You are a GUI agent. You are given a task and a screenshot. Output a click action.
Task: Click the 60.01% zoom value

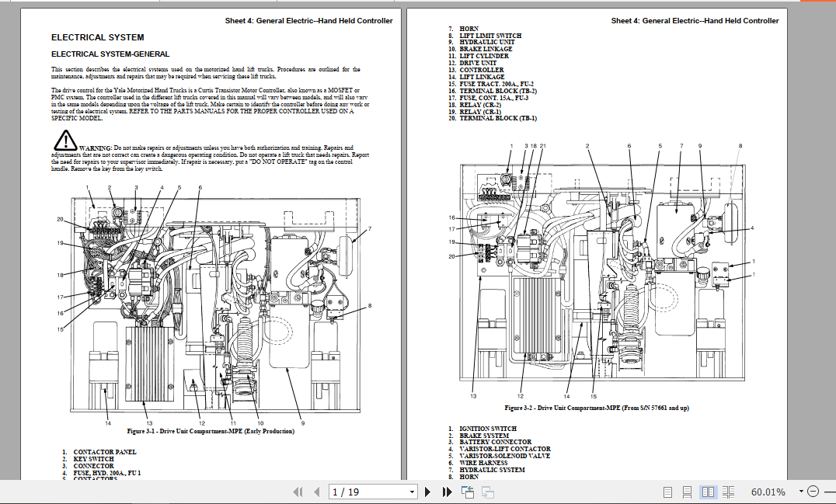[768, 492]
